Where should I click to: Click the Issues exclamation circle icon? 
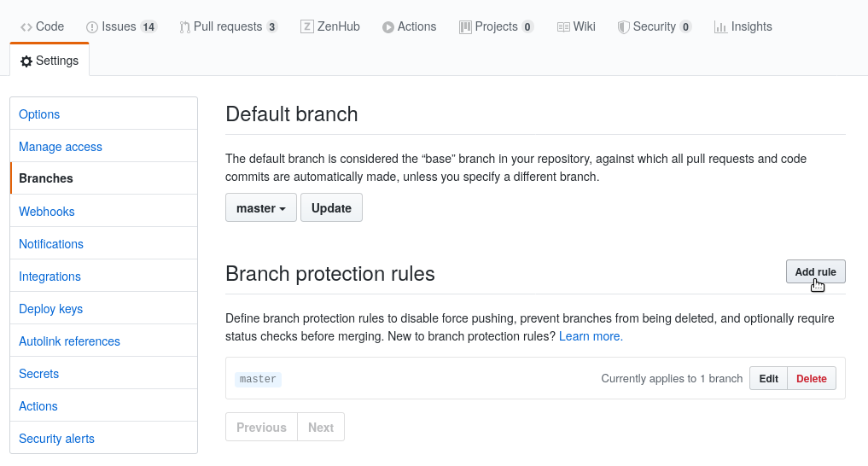click(x=92, y=27)
